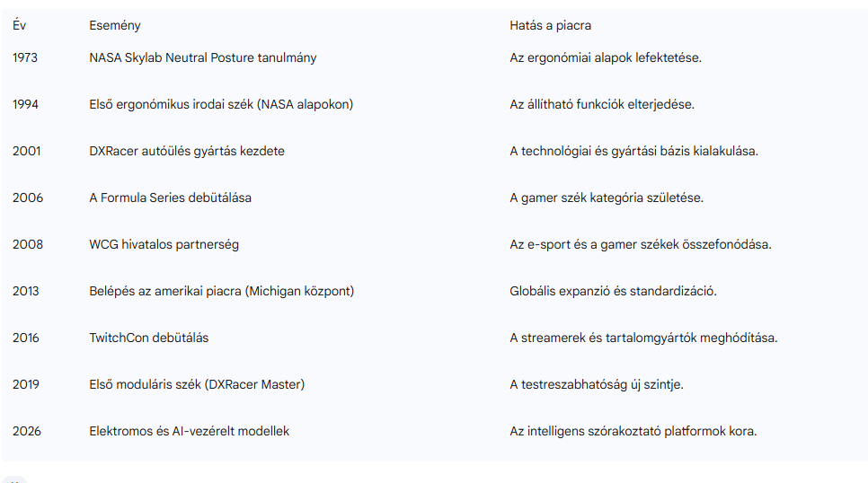Click the "Hatás a piacra" column header
Image resolution: width=868 pixels, height=483 pixels.
pyautogui.click(x=550, y=26)
